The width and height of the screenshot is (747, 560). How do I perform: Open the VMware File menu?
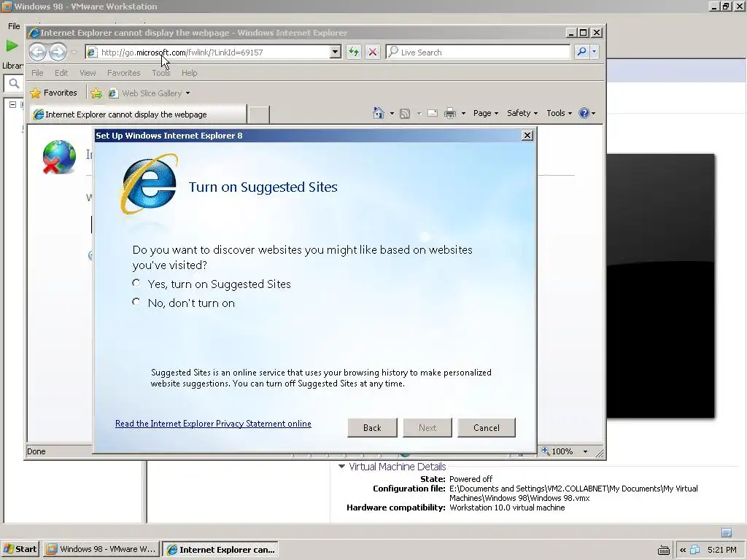tap(14, 26)
